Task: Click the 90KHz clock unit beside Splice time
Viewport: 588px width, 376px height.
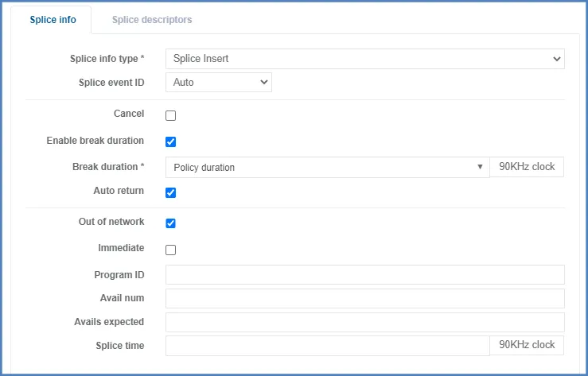Action: click(x=527, y=345)
